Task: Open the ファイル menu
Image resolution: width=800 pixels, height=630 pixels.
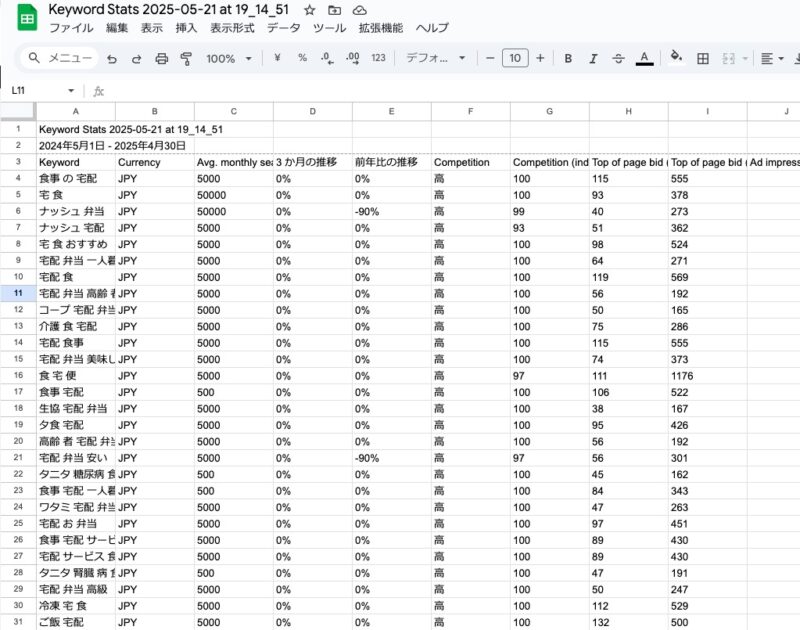Action: click(71, 28)
